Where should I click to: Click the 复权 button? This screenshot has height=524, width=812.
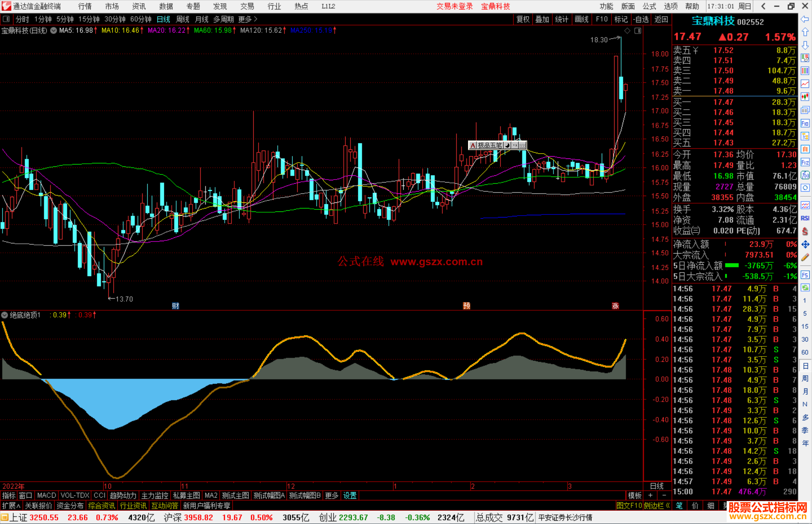[x=523, y=19]
